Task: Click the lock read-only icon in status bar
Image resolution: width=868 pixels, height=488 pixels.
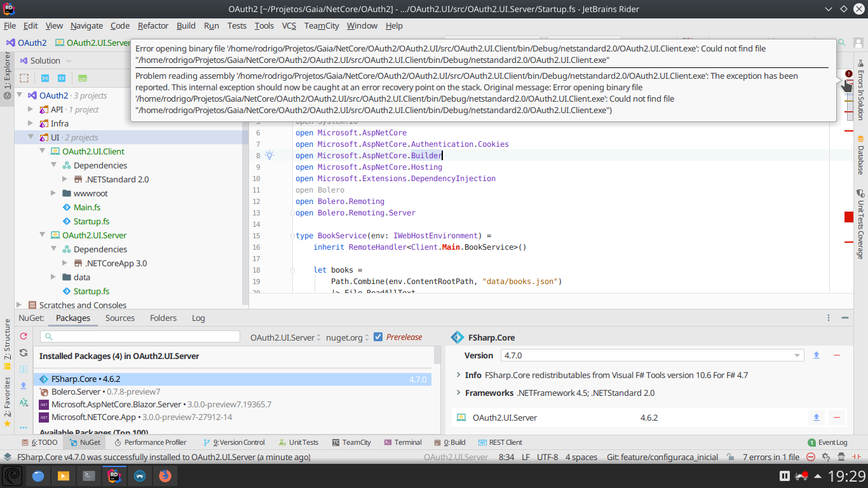Action: pos(731,457)
